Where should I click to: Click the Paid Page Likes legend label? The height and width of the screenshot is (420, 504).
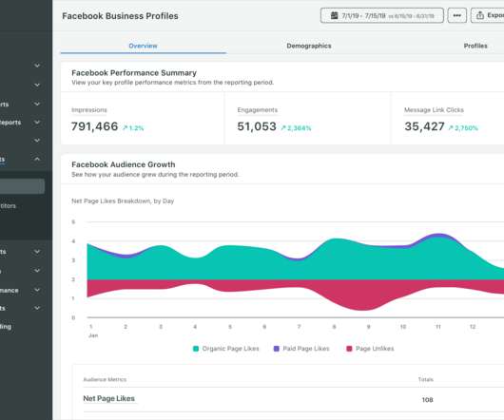point(306,349)
